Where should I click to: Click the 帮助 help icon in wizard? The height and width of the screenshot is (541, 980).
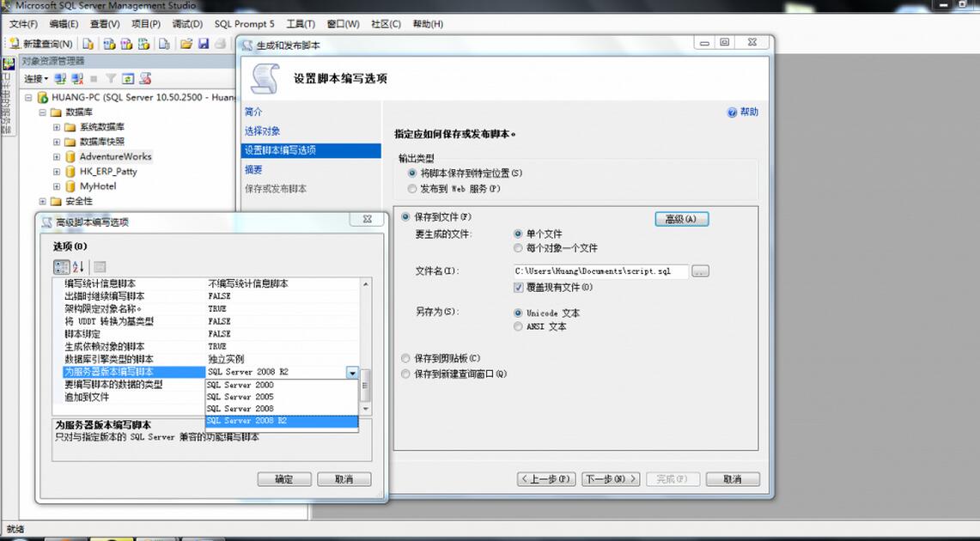733,112
